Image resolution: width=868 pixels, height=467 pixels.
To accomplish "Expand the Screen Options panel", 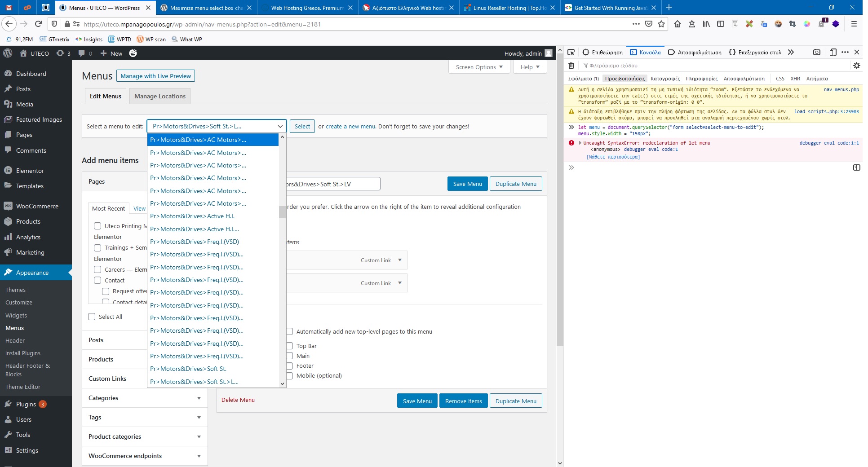I will point(479,67).
